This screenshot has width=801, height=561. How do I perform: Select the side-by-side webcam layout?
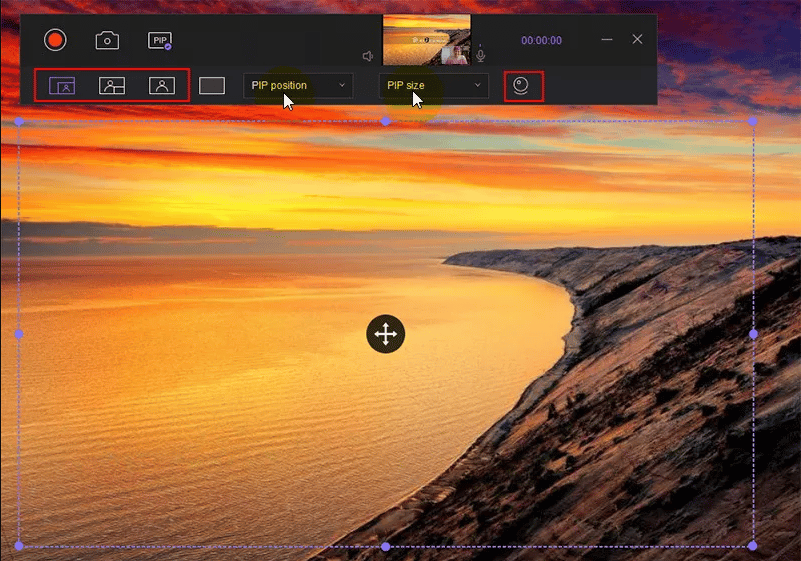point(112,85)
